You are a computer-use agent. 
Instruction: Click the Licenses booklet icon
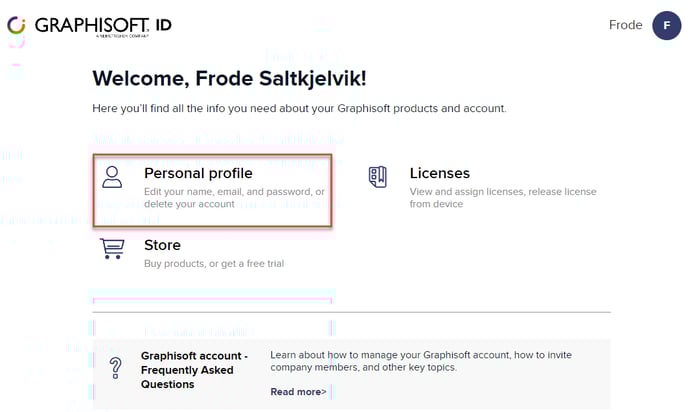coord(378,177)
